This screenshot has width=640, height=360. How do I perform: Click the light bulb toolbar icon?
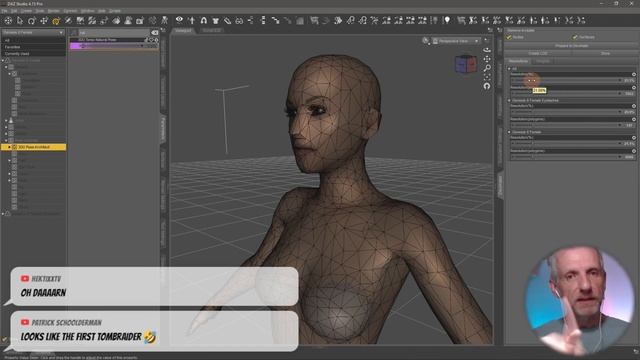(447, 20)
